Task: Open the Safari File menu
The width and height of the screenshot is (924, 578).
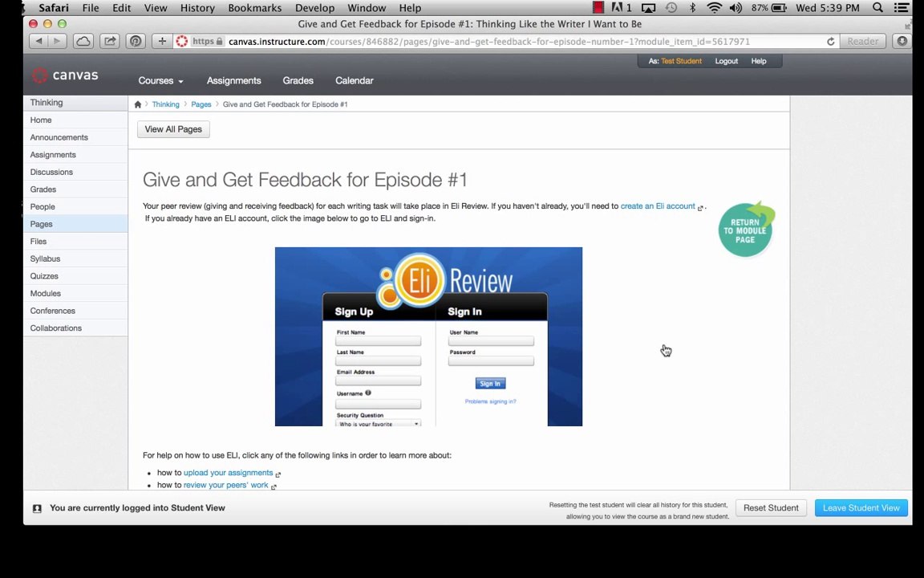Action: point(90,8)
